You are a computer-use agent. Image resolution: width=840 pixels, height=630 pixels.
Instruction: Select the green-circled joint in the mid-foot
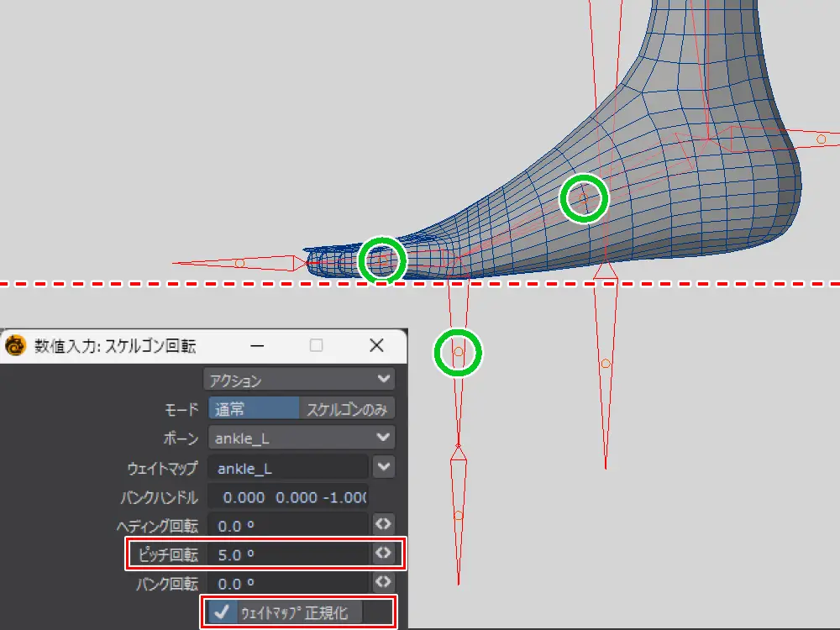tap(583, 198)
